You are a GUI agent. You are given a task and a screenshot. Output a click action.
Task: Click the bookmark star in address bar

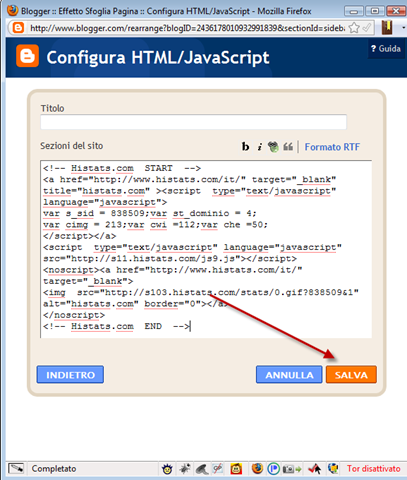click(x=354, y=28)
